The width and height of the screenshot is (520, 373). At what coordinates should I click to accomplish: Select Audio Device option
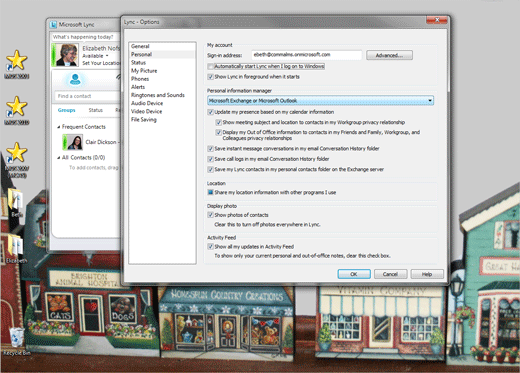pyautogui.click(x=147, y=103)
